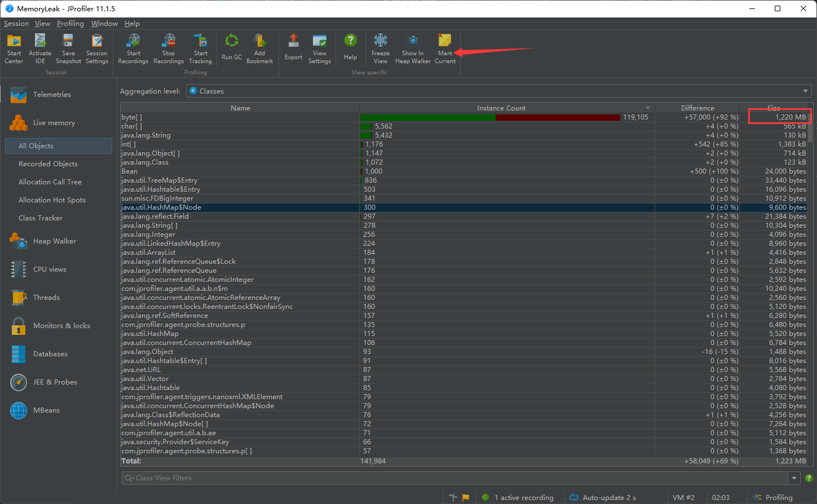This screenshot has height=504, width=817.
Task: Open the View menu
Action: 42,24
